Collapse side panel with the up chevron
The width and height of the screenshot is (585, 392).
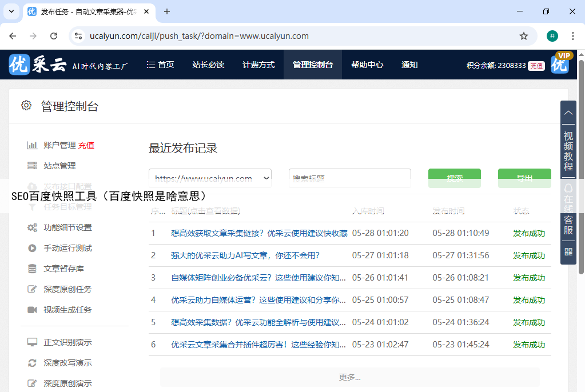[568, 113]
